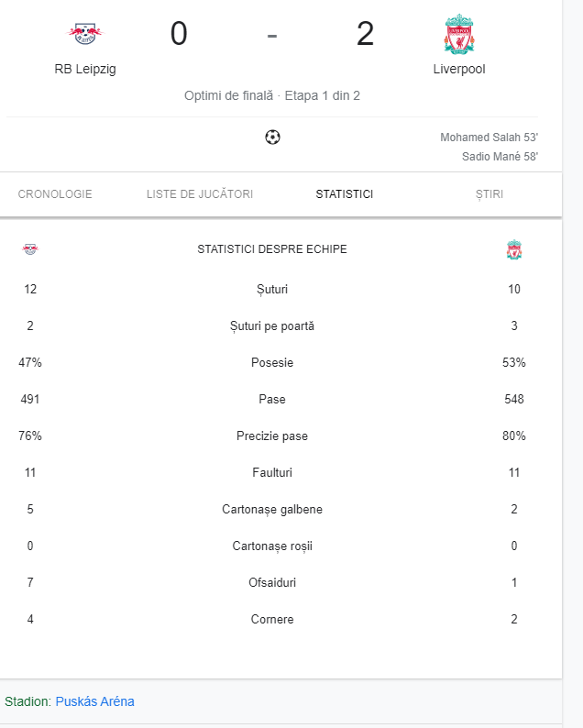
Task: Click the soccer ball goals icon
Action: coord(272,138)
